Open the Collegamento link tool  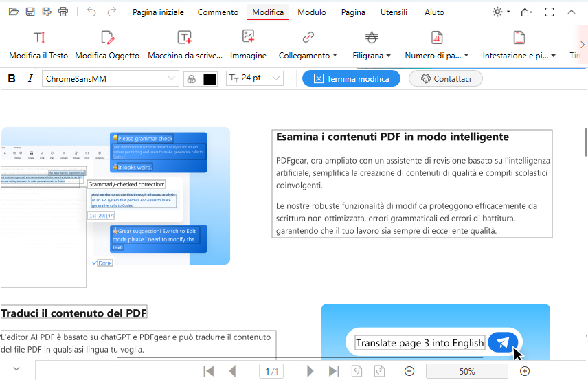point(308,46)
